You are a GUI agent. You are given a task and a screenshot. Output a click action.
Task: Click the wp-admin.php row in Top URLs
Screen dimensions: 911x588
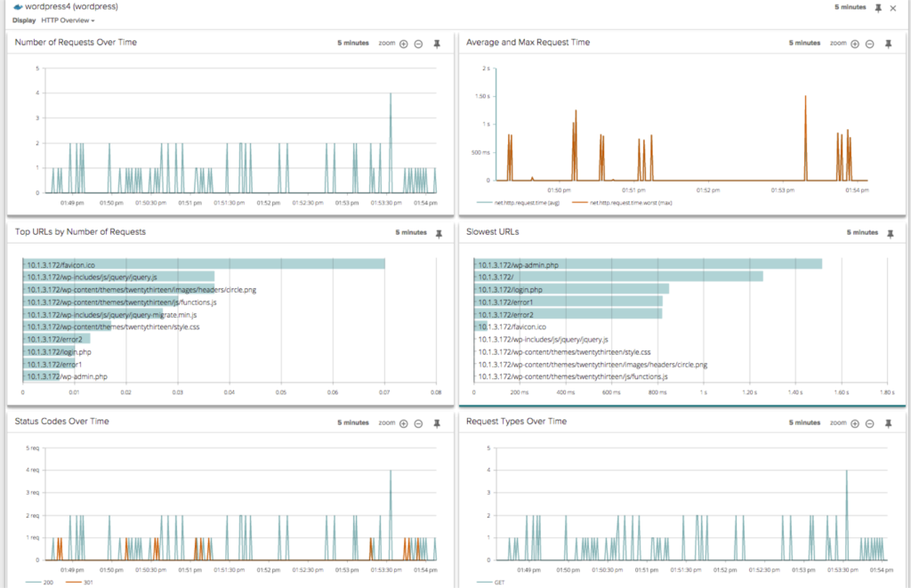pos(67,376)
